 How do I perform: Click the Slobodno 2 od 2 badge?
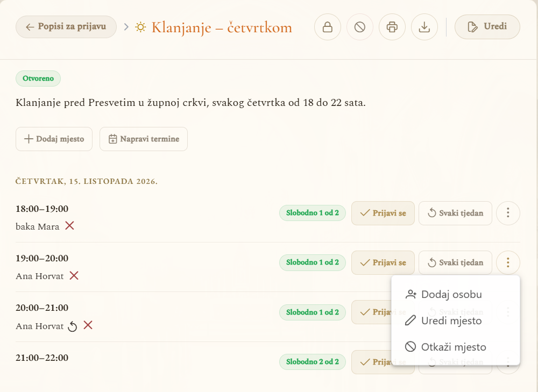tap(313, 362)
